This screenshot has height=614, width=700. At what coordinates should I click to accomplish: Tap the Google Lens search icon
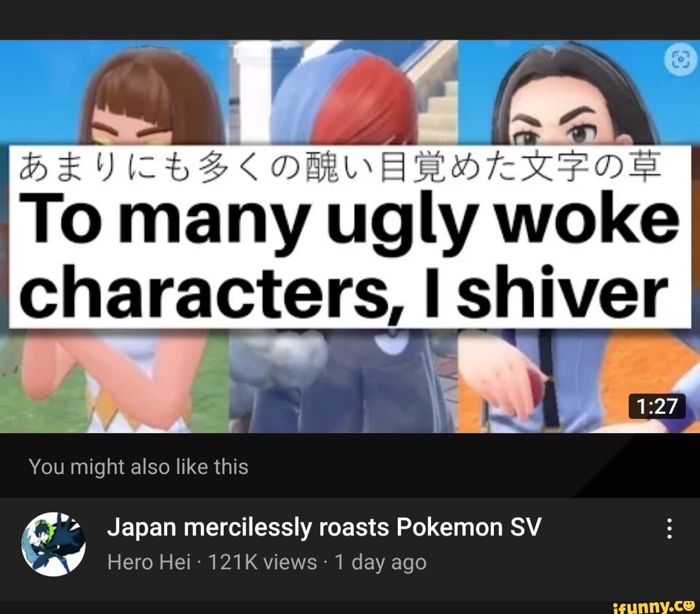[681, 60]
